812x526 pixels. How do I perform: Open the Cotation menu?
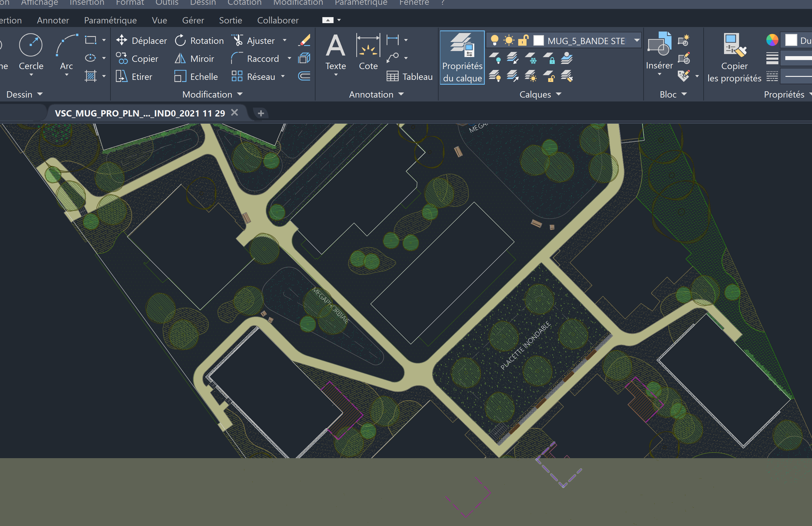[244, 3]
